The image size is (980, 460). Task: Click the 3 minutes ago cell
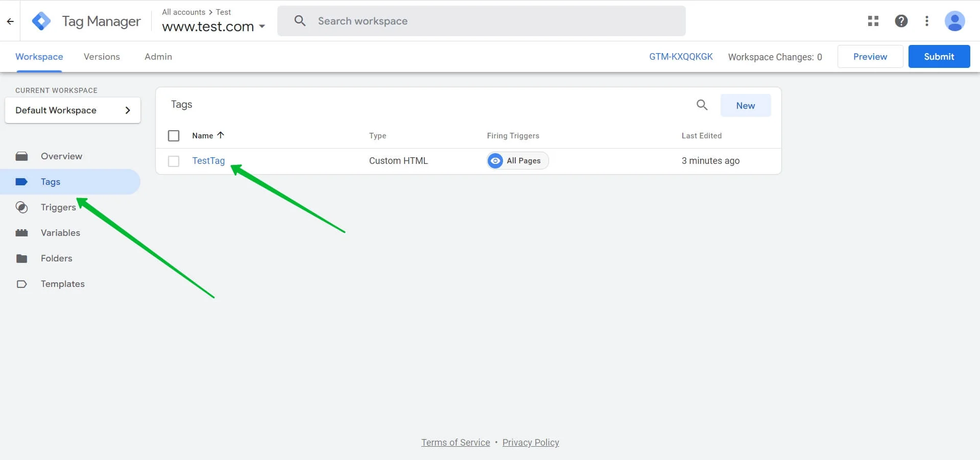(x=710, y=161)
